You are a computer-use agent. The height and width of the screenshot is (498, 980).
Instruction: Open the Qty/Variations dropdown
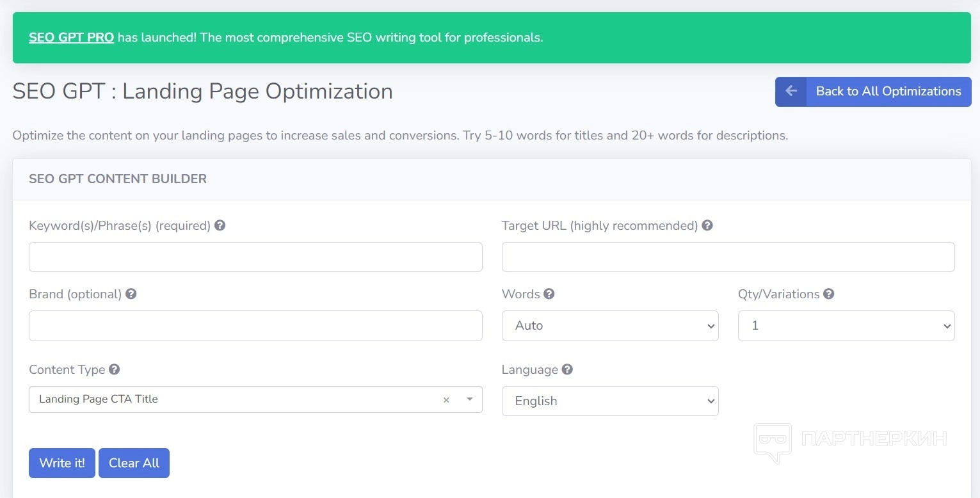tap(846, 326)
